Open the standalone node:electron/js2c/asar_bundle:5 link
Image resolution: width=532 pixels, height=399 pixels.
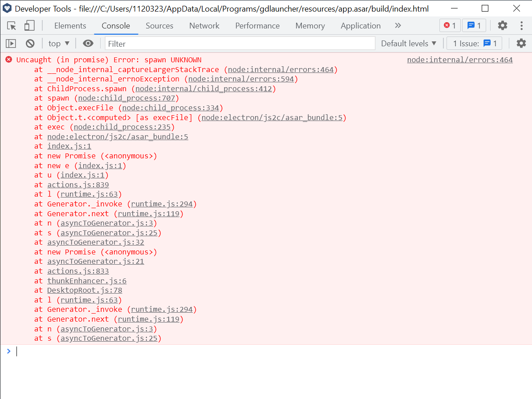(x=118, y=137)
